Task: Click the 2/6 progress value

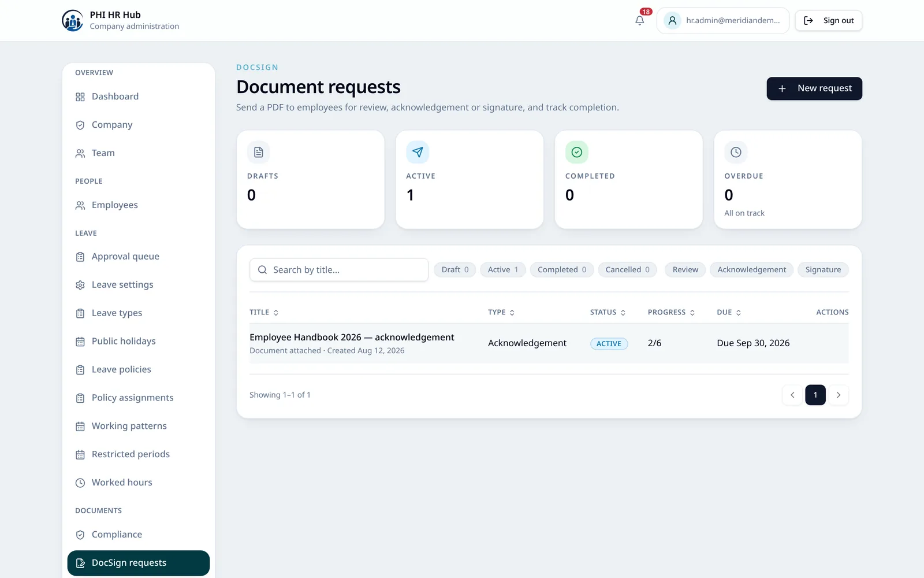Action: point(654,343)
